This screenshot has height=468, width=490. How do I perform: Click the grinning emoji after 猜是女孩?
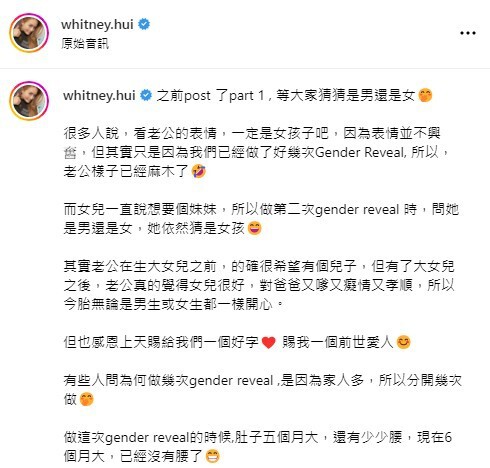pos(255,228)
